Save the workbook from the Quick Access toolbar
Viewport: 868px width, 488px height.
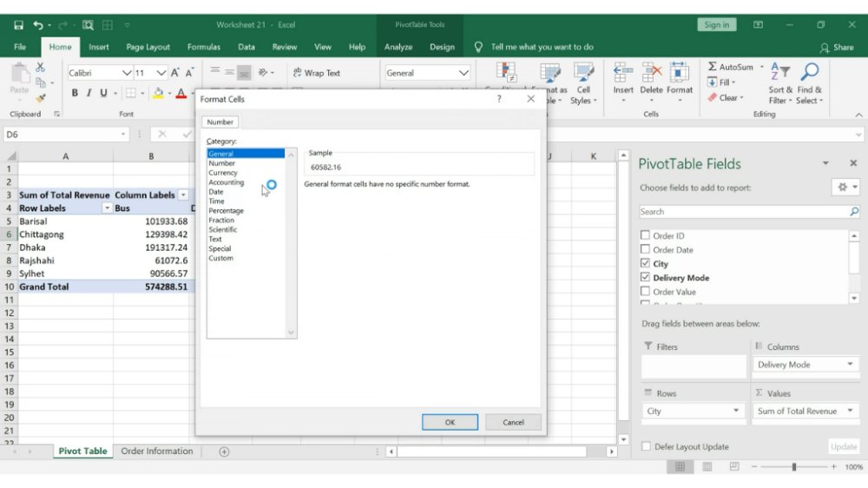(x=18, y=25)
